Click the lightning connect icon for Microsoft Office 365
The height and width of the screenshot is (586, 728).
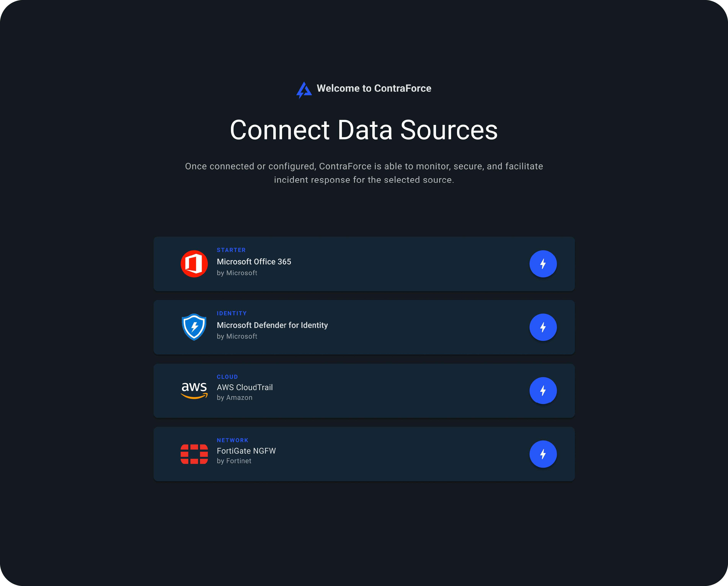pos(543,264)
